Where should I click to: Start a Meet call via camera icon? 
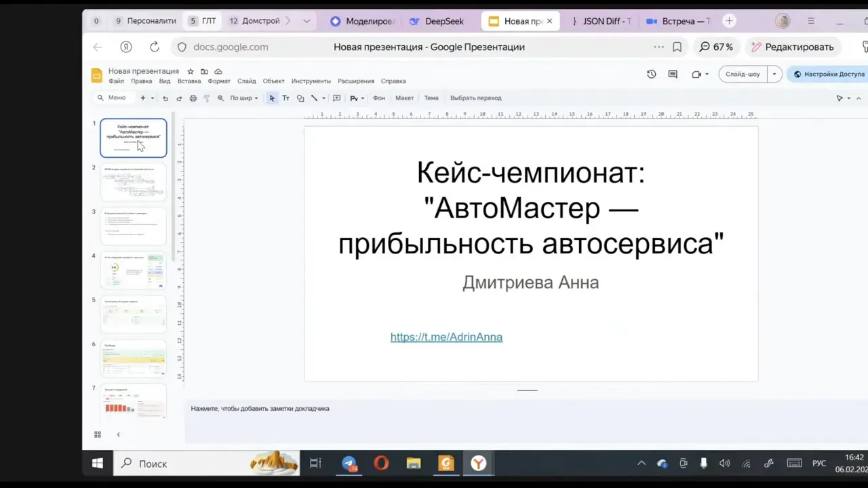pyautogui.click(x=697, y=74)
